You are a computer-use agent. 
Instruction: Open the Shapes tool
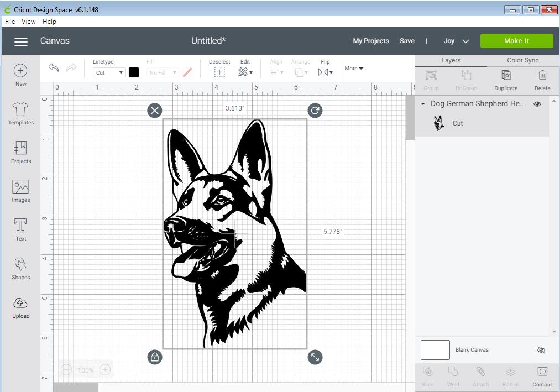pos(20,268)
